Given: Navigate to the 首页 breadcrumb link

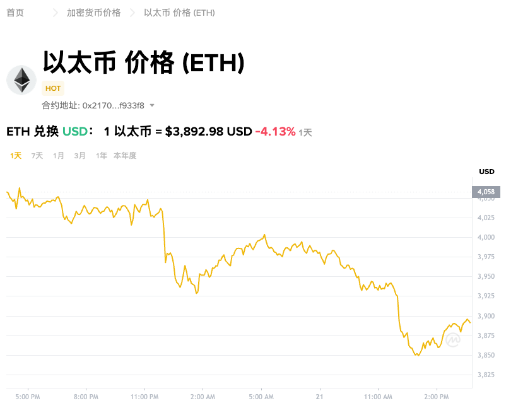Looking at the screenshot, I should coord(15,13).
